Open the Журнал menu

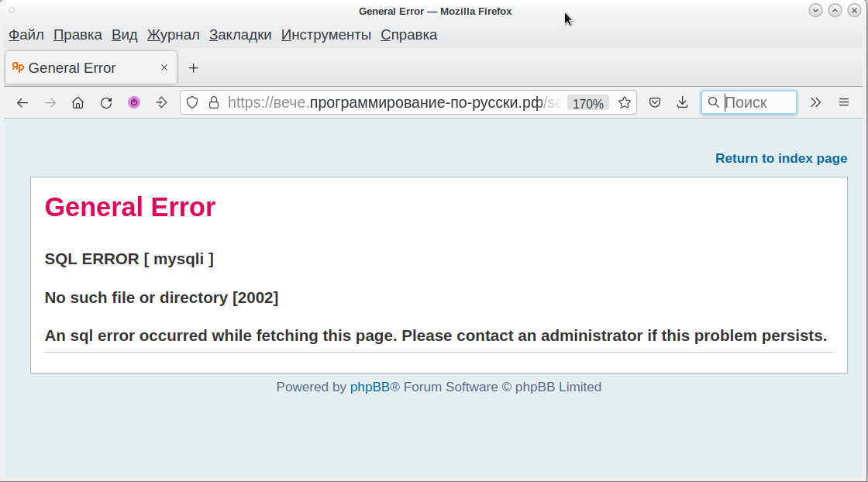click(174, 34)
